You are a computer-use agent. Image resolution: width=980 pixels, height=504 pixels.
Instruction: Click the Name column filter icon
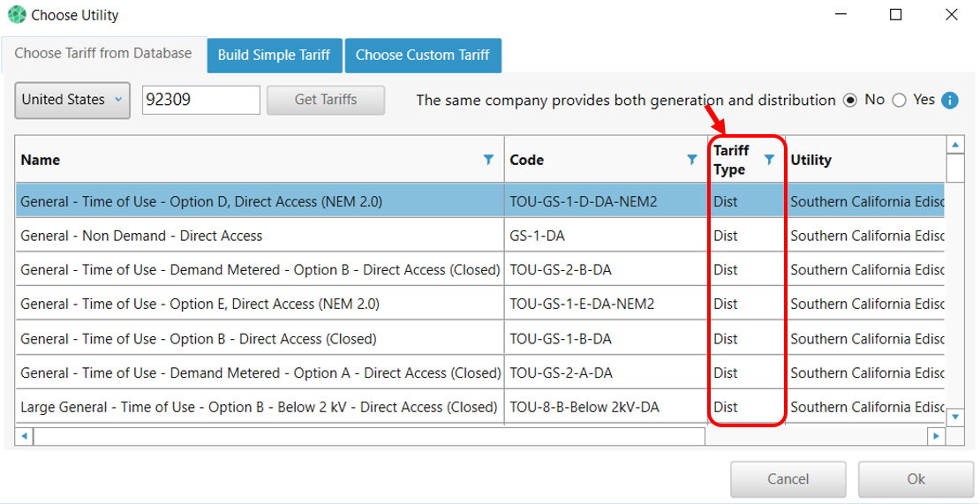488,160
